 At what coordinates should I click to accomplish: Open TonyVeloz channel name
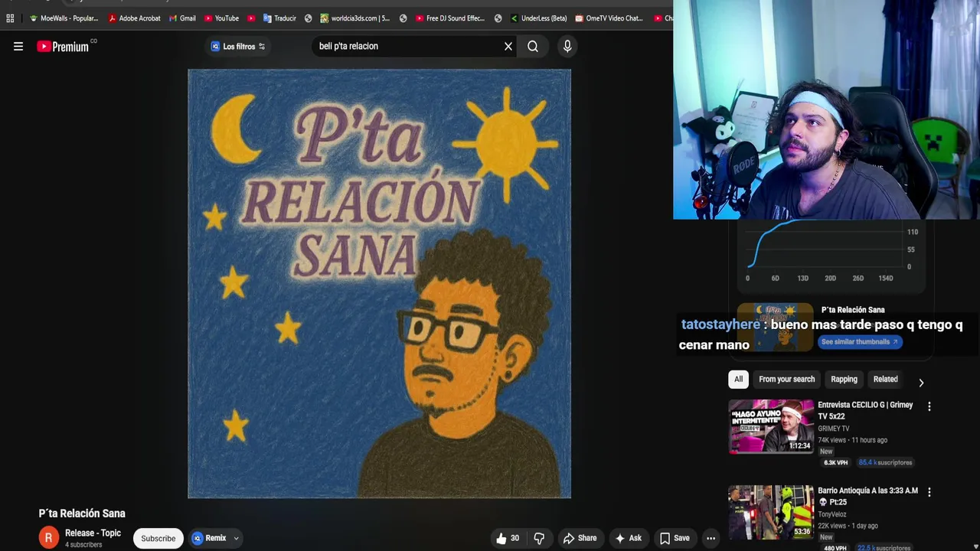pyautogui.click(x=831, y=514)
